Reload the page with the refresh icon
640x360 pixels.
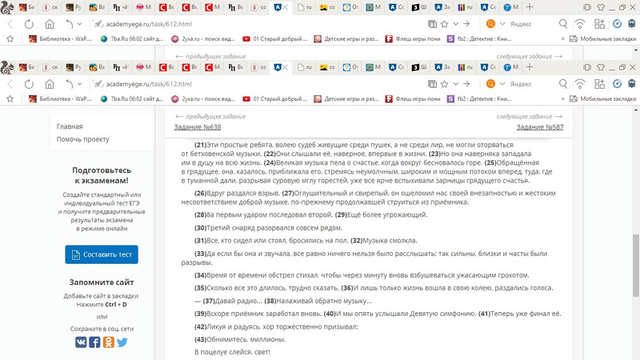click(x=29, y=84)
